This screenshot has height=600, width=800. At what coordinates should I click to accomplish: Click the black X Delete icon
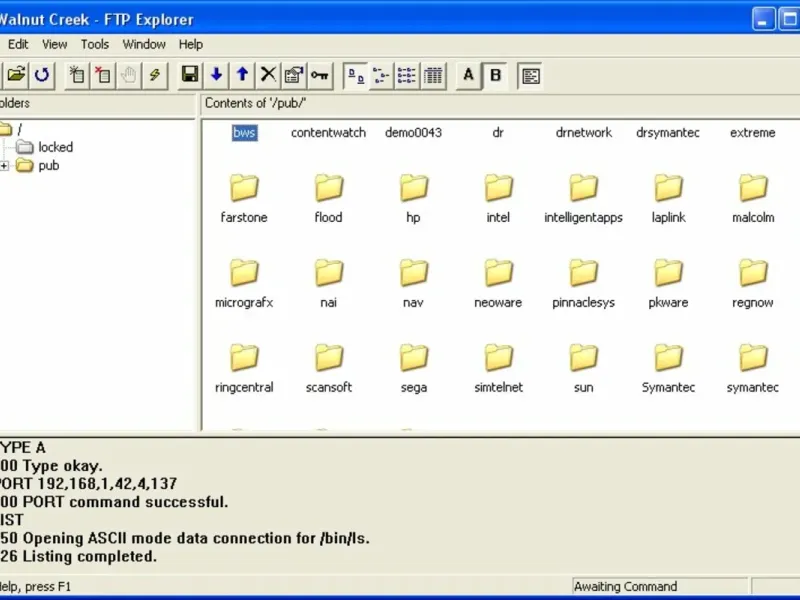(268, 75)
